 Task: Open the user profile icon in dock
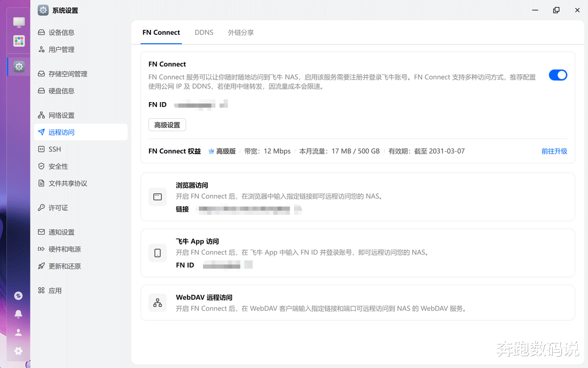(x=18, y=332)
